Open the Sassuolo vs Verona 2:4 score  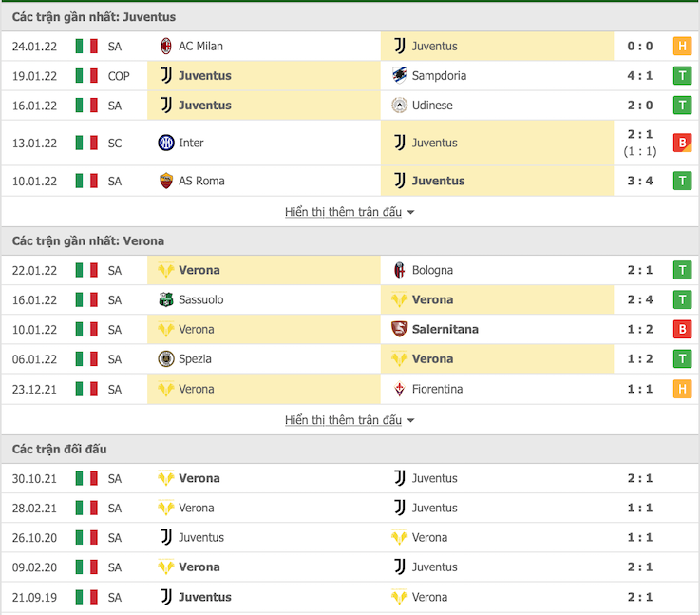639,299
